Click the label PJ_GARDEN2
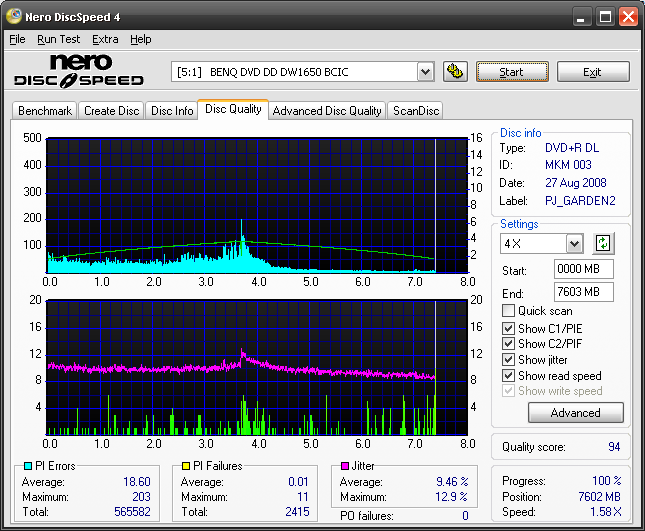645x531 pixels. [580, 201]
